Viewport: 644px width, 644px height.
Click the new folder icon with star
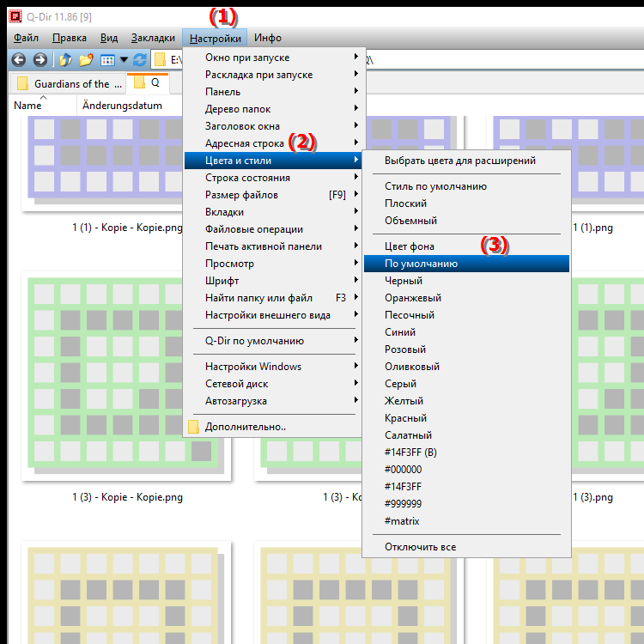(x=86, y=60)
